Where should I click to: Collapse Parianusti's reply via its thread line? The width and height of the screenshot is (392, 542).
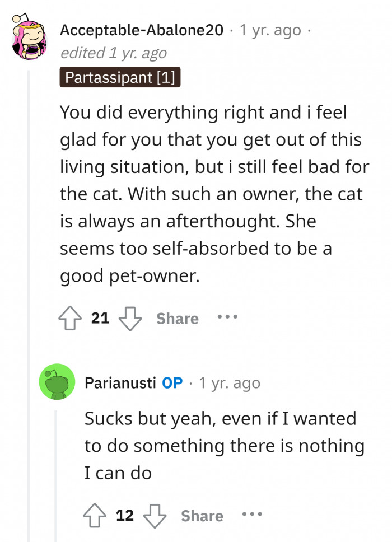click(55, 476)
